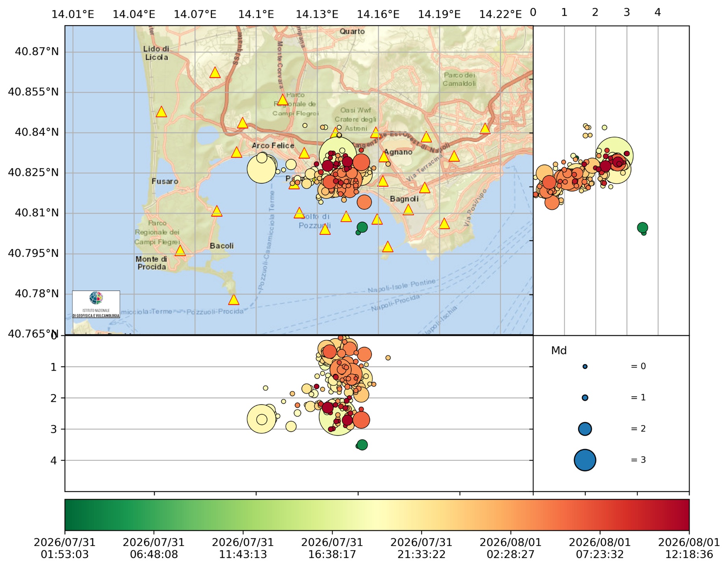Click the Agnano place label
Viewport: 728px width, 568px height.
tap(398, 152)
